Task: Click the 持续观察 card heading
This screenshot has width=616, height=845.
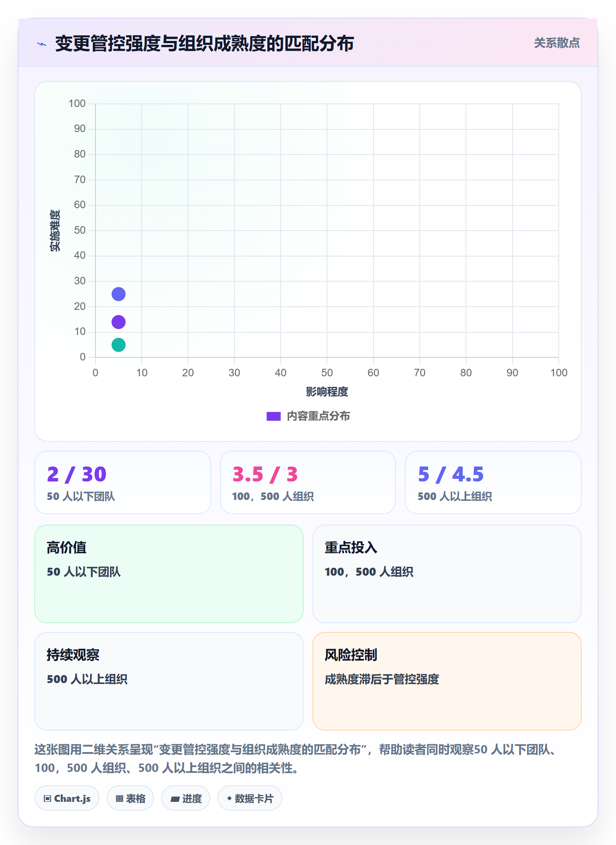Action: (73, 655)
